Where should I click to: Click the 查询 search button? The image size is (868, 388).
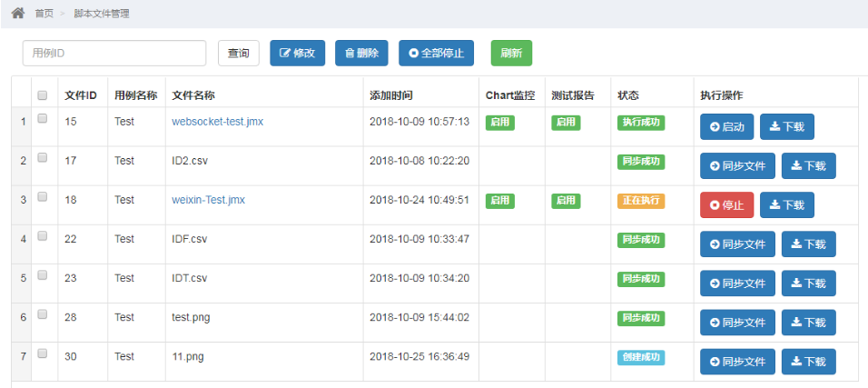coord(239,54)
